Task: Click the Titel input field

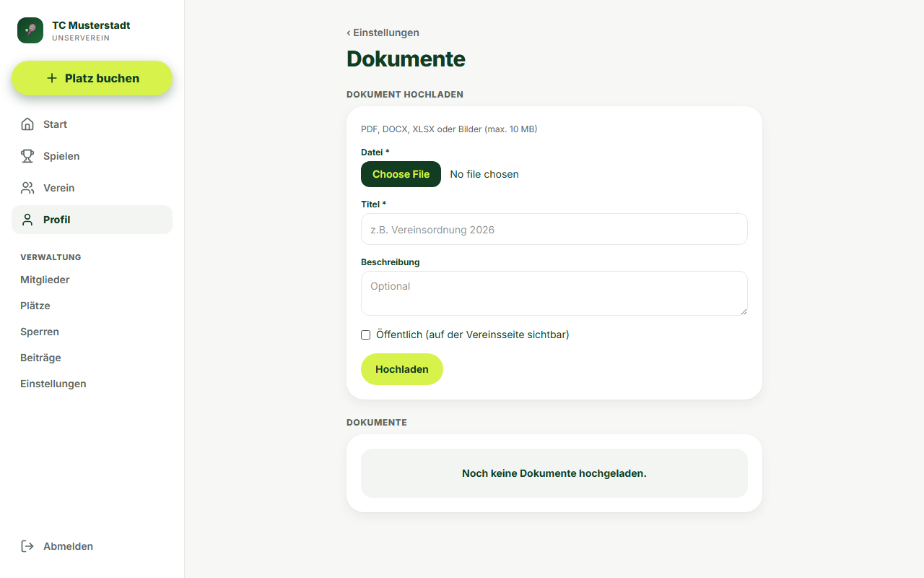Action: pyautogui.click(x=554, y=229)
